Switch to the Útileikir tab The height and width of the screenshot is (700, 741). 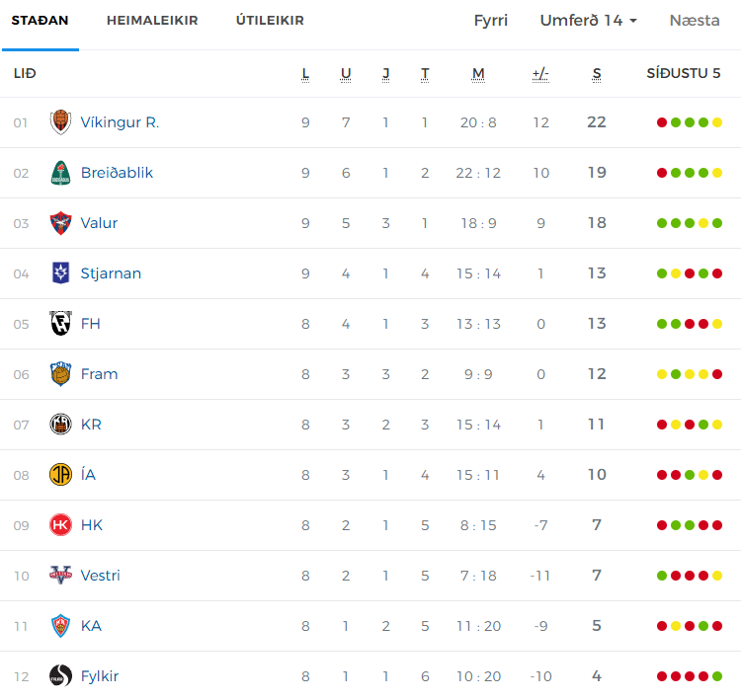tap(270, 21)
